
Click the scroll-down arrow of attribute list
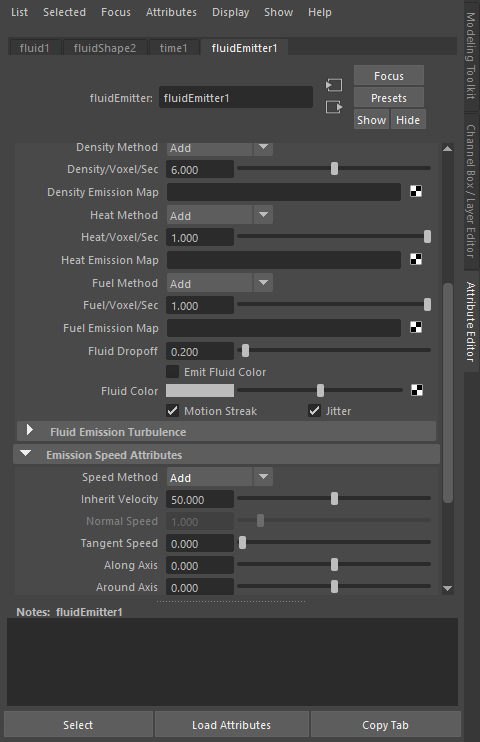pyautogui.click(x=447, y=589)
